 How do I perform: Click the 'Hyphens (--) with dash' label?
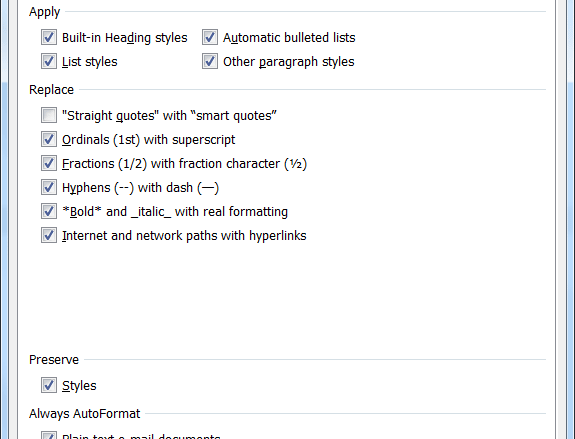pyautogui.click(x=140, y=188)
